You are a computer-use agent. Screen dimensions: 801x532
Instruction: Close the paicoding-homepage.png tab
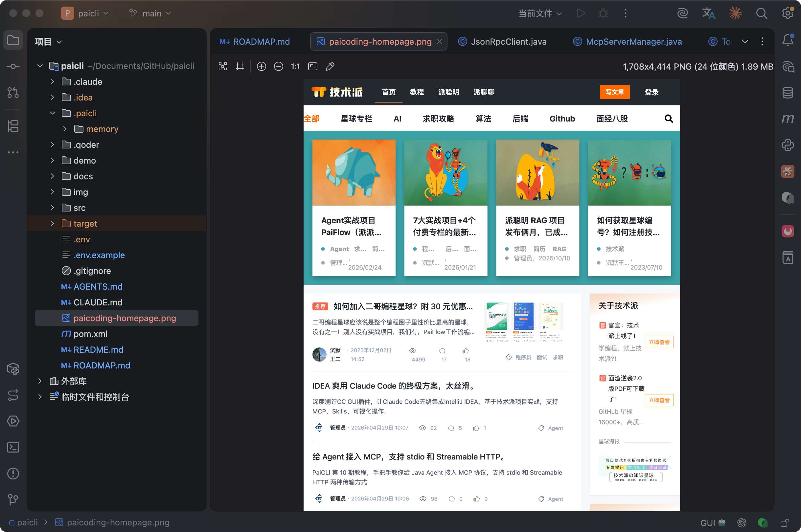440,41
